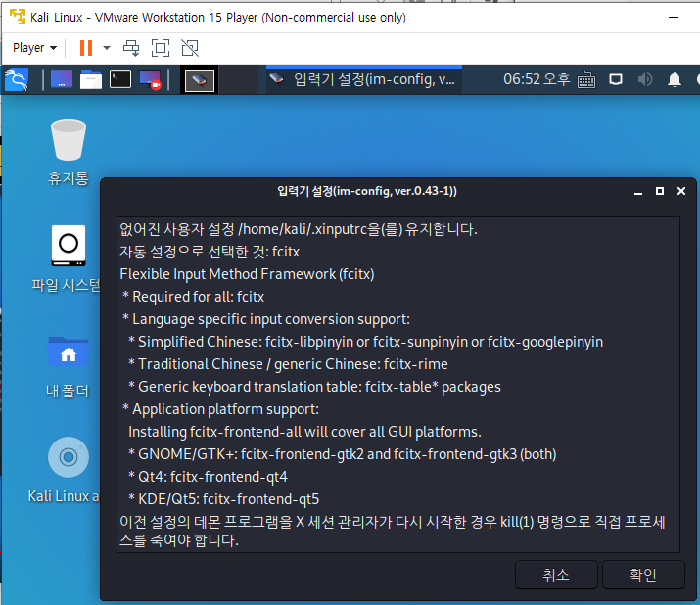Pause the virtual machine with the orange button
Screen dimensions: 700x605
(86, 48)
